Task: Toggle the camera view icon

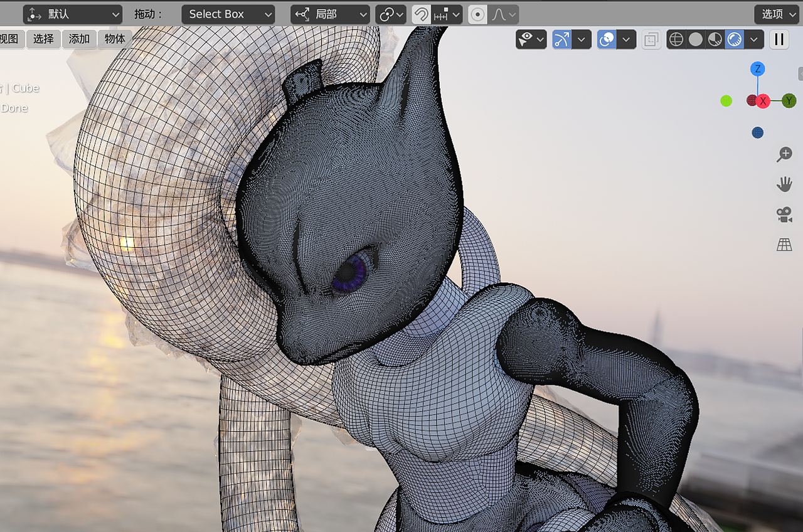Action: point(784,215)
